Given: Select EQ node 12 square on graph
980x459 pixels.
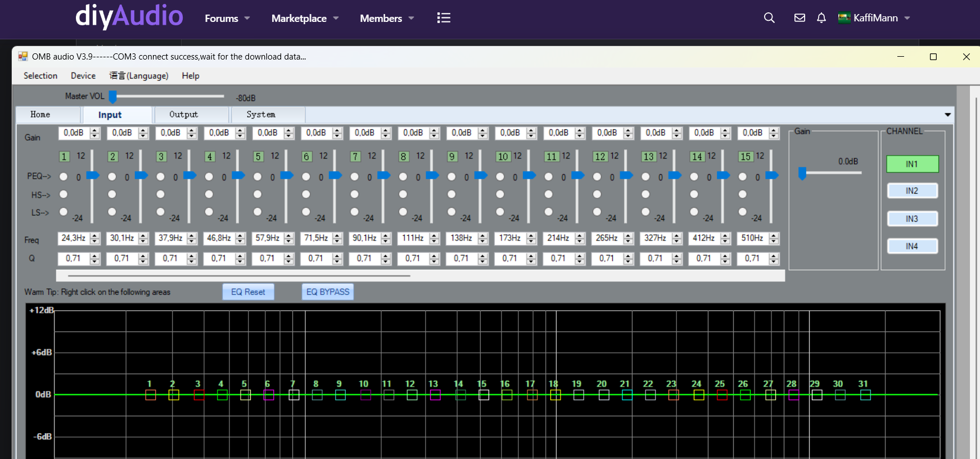Looking at the screenshot, I should click(412, 395).
